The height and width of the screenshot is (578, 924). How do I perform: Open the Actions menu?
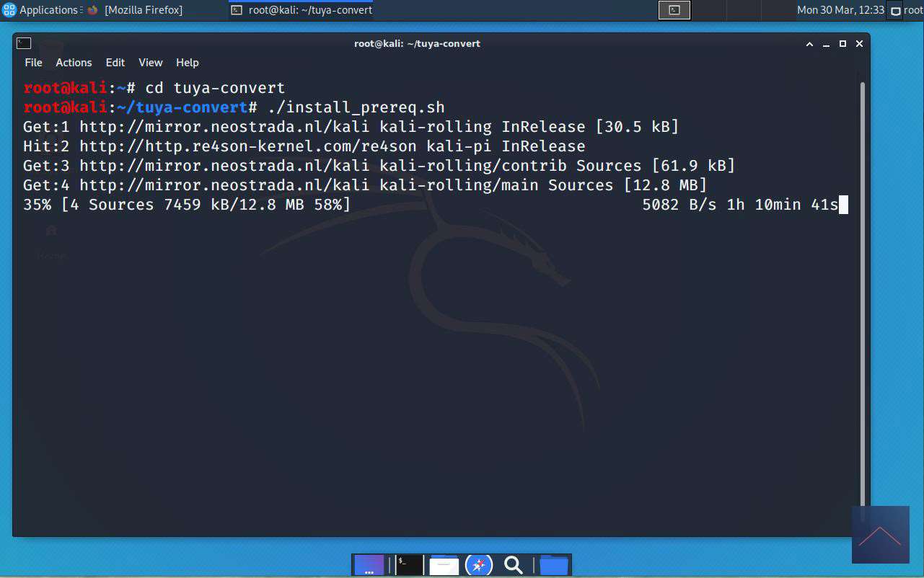pyautogui.click(x=74, y=63)
